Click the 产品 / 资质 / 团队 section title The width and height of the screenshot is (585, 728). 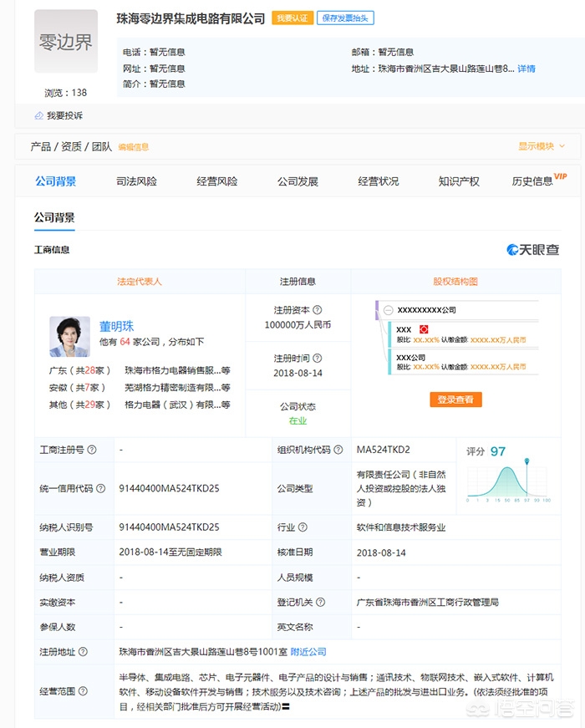(x=71, y=147)
